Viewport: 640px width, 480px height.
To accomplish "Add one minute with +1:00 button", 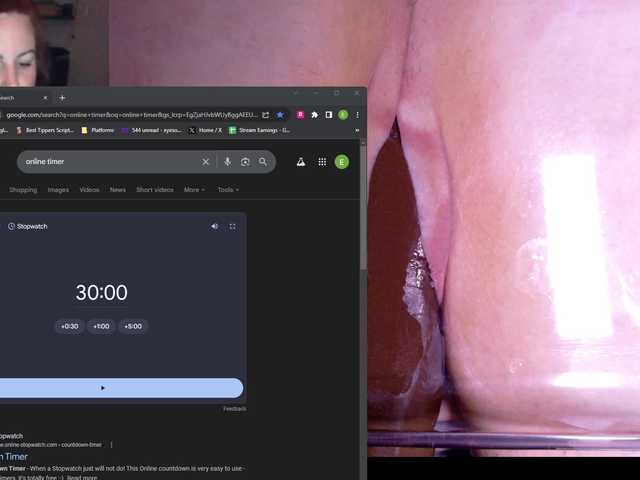I will coord(101,326).
